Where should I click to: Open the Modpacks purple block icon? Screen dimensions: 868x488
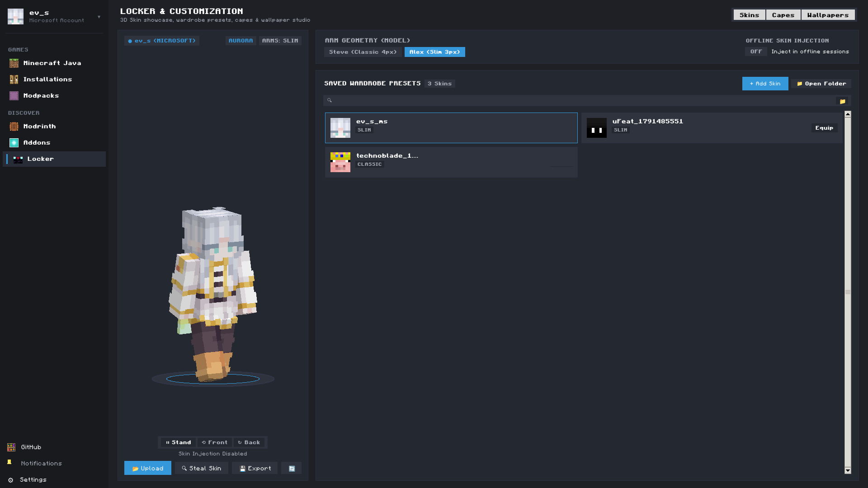click(14, 96)
